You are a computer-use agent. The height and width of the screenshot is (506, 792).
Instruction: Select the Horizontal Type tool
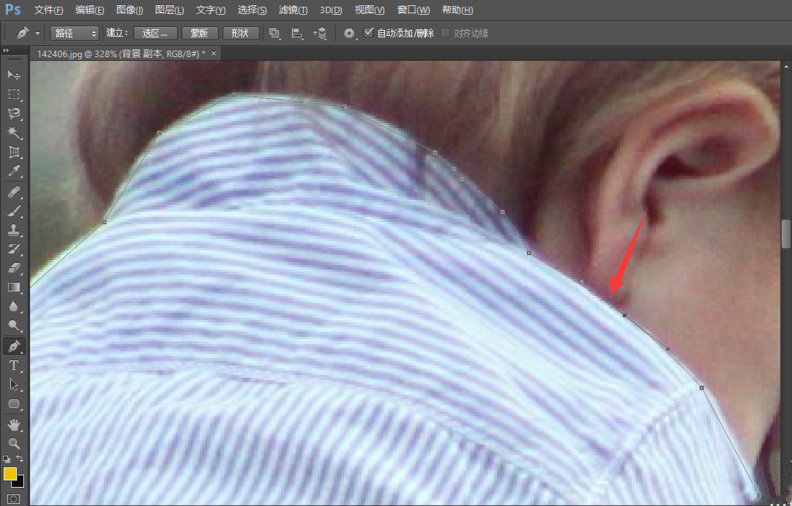tap(14, 366)
